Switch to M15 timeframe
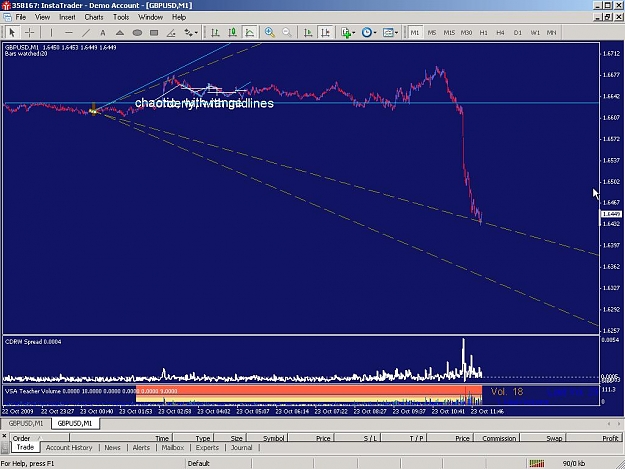The image size is (625, 469). (x=449, y=33)
